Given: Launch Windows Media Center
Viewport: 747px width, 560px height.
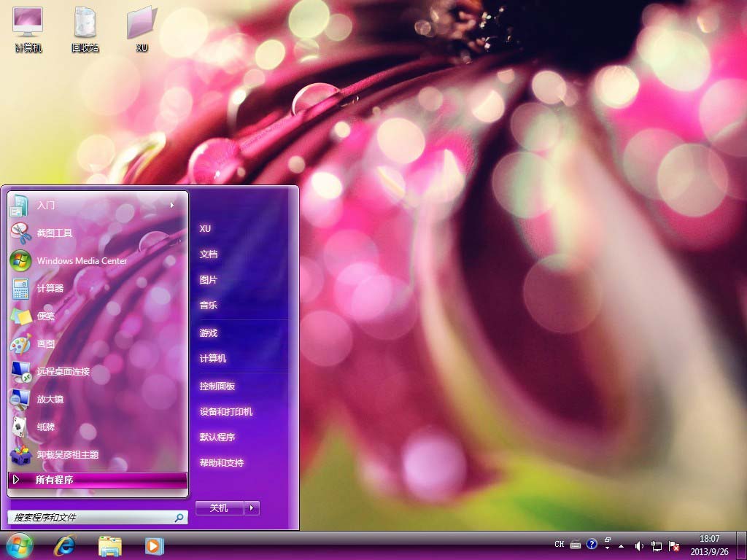Looking at the screenshot, I should click(82, 260).
